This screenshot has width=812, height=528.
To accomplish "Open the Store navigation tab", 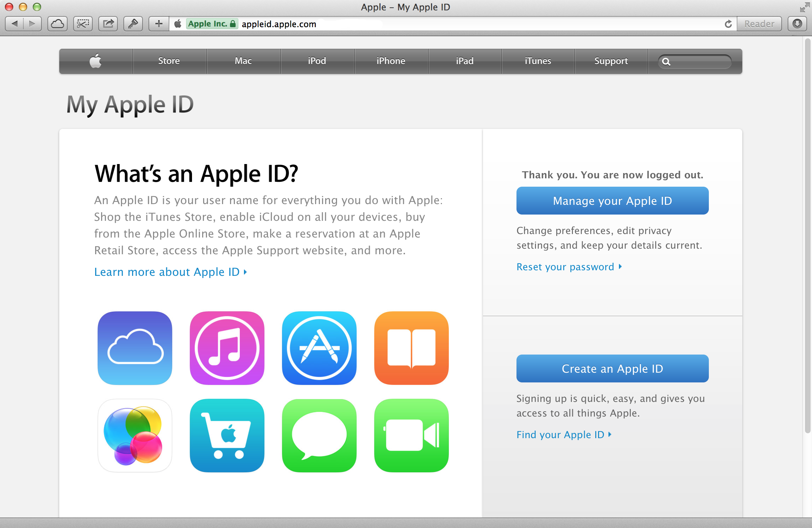I will point(169,61).
